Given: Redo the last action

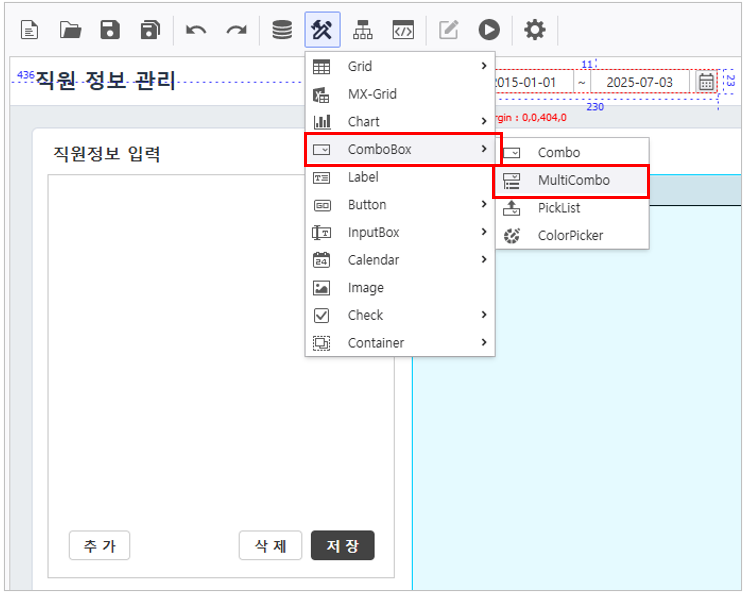Looking at the screenshot, I should click(x=236, y=30).
